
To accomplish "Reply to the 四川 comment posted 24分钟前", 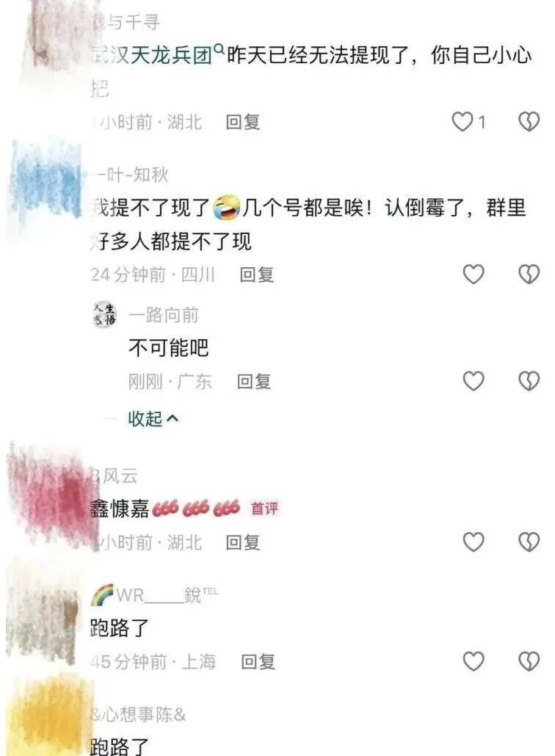I will (x=256, y=275).
